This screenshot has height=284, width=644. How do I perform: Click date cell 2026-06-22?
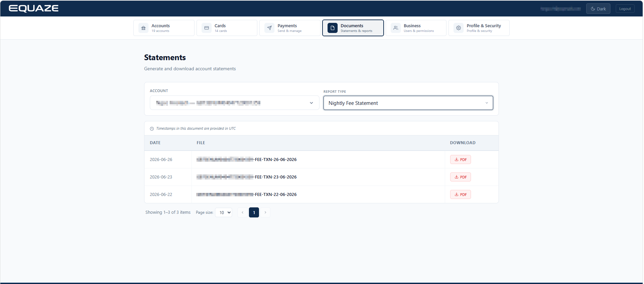(161, 195)
